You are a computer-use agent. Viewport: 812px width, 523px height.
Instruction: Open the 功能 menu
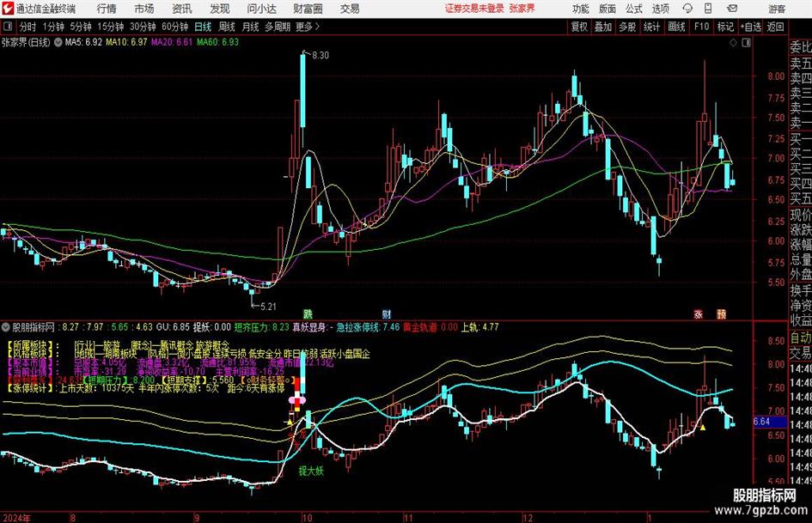[581, 9]
